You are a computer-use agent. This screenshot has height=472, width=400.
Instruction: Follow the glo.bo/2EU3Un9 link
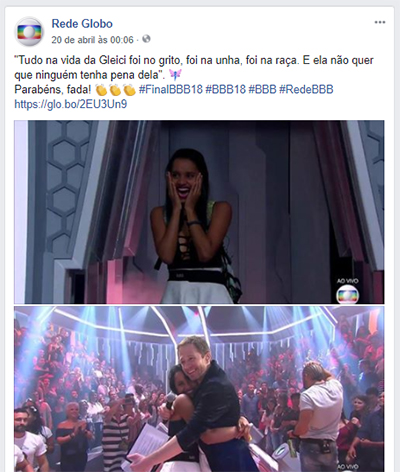71,104
